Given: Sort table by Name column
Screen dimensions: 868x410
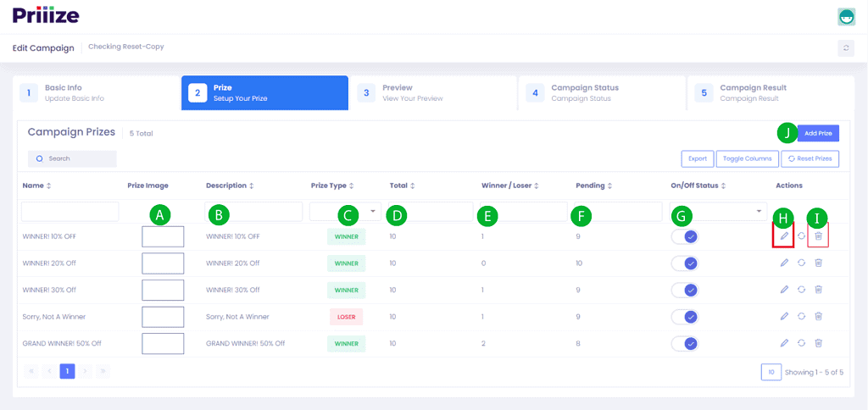Looking at the screenshot, I should pos(36,186).
